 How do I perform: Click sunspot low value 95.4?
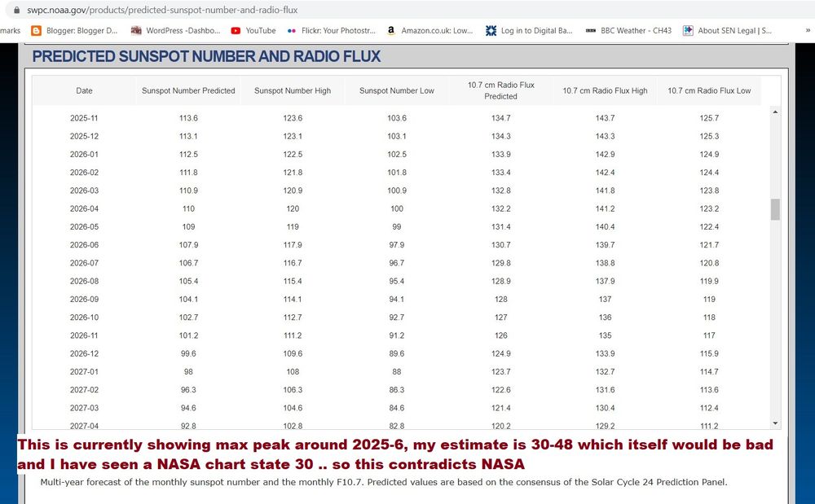point(397,282)
